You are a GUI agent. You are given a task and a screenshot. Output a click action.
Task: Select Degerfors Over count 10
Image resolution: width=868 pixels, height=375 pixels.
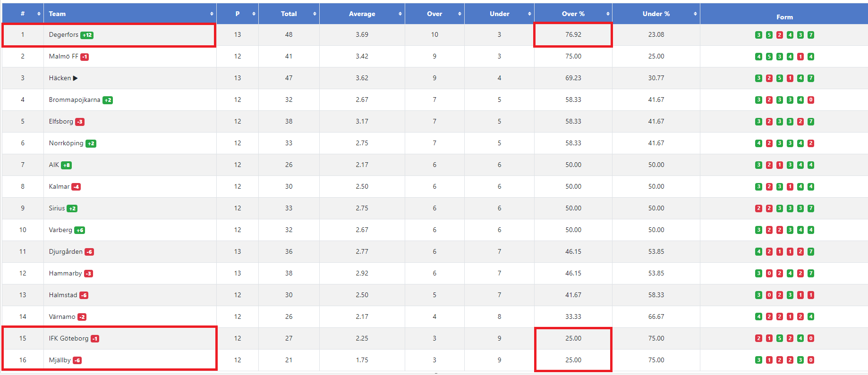[x=434, y=34]
